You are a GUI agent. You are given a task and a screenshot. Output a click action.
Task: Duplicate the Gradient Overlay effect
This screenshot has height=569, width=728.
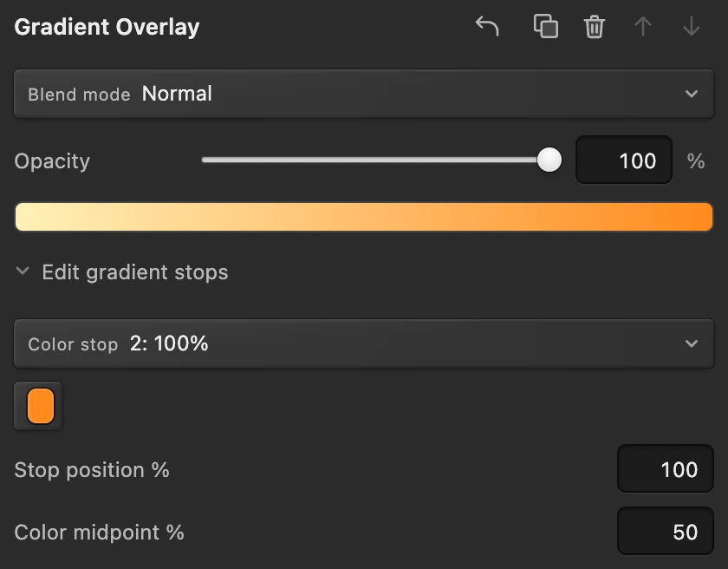coord(545,26)
